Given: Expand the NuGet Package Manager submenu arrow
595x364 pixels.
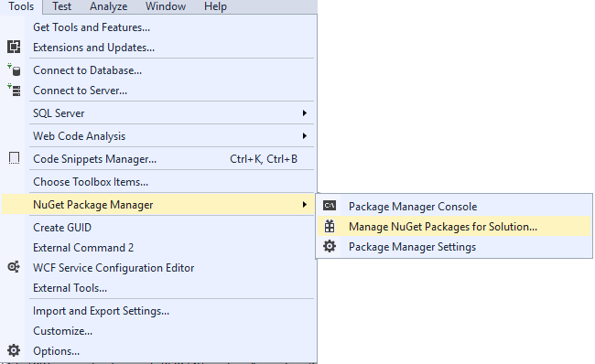Looking at the screenshot, I should click(304, 205).
